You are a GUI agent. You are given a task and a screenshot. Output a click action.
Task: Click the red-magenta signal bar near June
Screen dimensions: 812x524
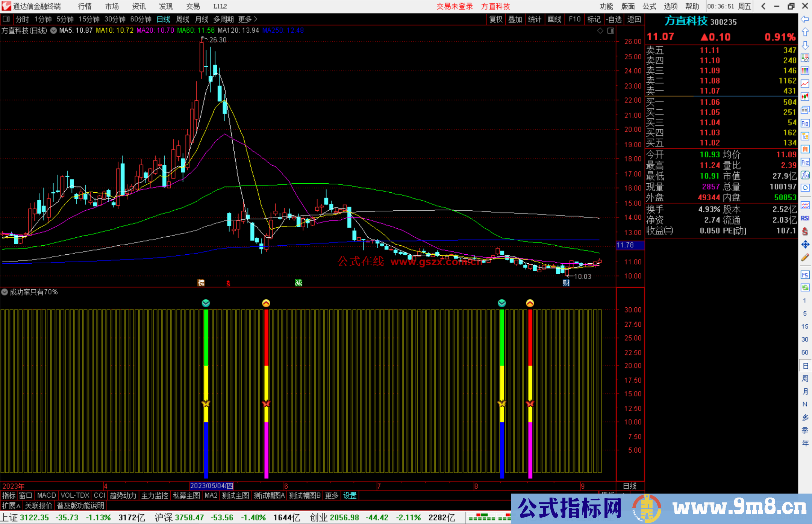pyautogui.click(x=266, y=394)
